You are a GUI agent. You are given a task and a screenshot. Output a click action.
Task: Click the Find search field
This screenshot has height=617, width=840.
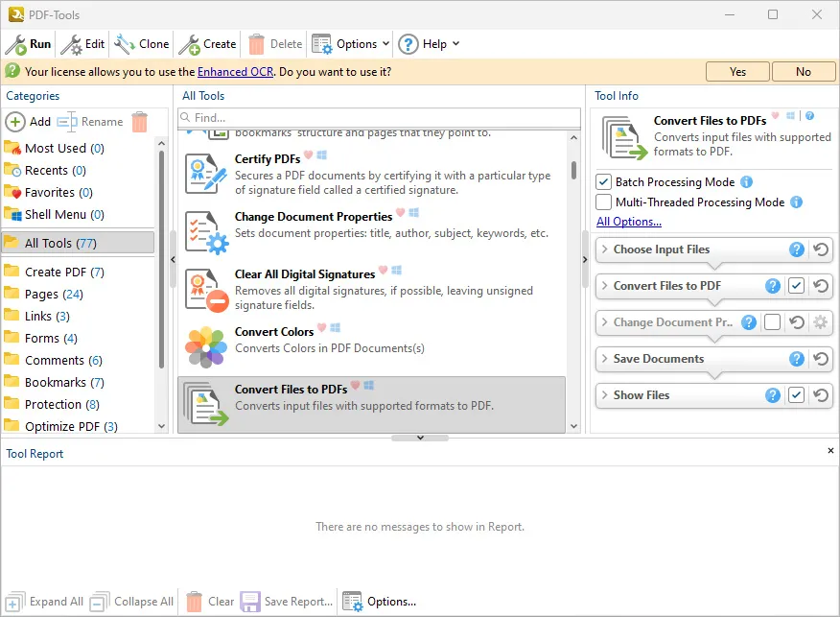pos(380,117)
